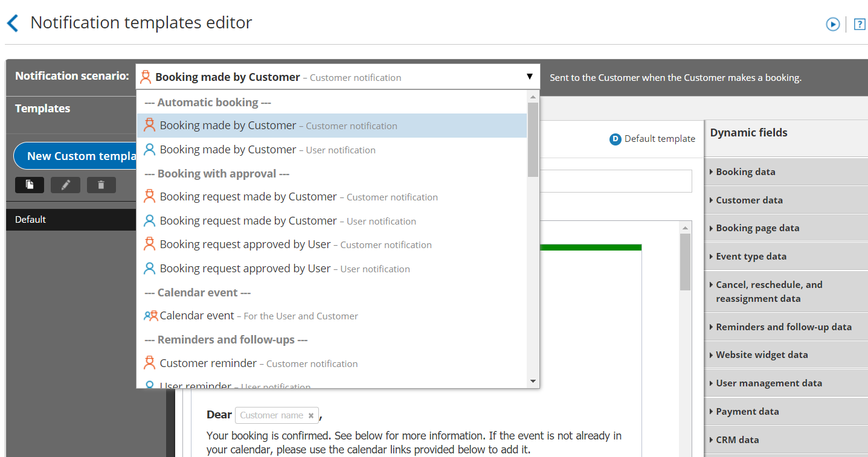Click the pencil edit template icon

coord(65,185)
